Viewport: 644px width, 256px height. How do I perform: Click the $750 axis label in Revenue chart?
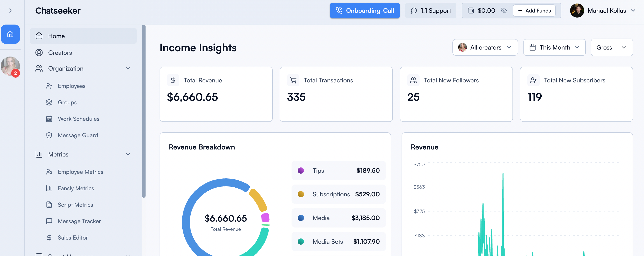[x=419, y=164]
